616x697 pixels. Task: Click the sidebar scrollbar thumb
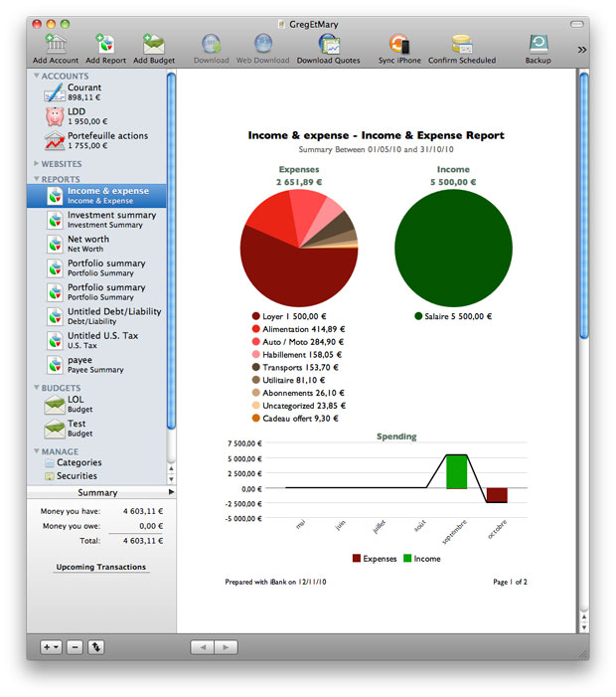(x=171, y=252)
